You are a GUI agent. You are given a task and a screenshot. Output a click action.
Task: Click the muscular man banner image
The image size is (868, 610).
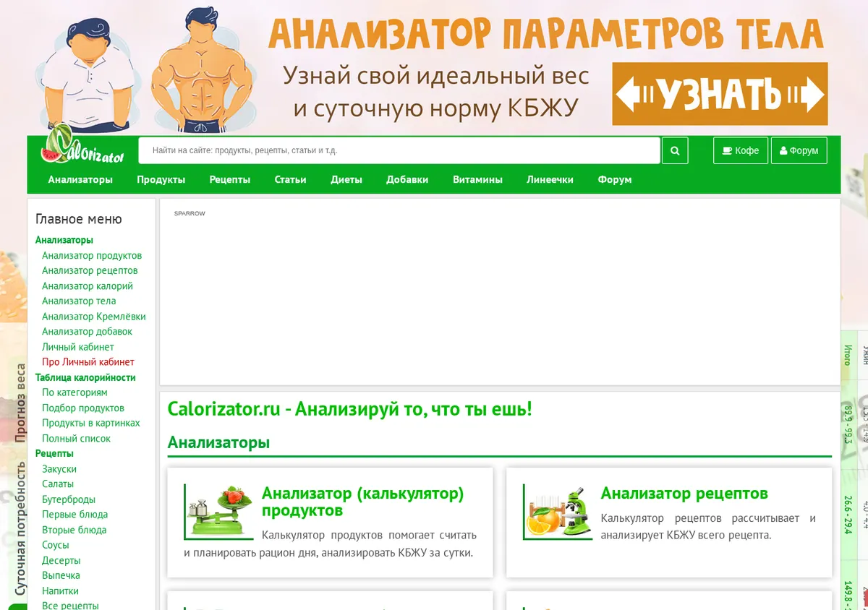[203, 69]
